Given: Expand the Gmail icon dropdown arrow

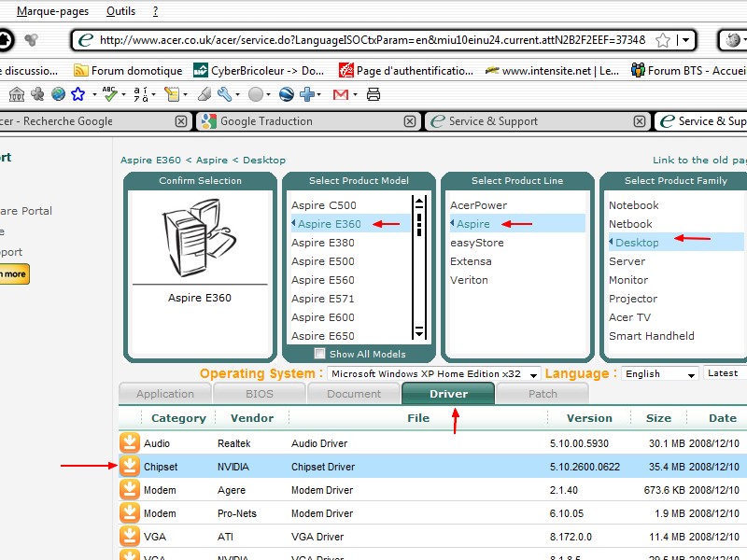Looking at the screenshot, I should [x=356, y=95].
